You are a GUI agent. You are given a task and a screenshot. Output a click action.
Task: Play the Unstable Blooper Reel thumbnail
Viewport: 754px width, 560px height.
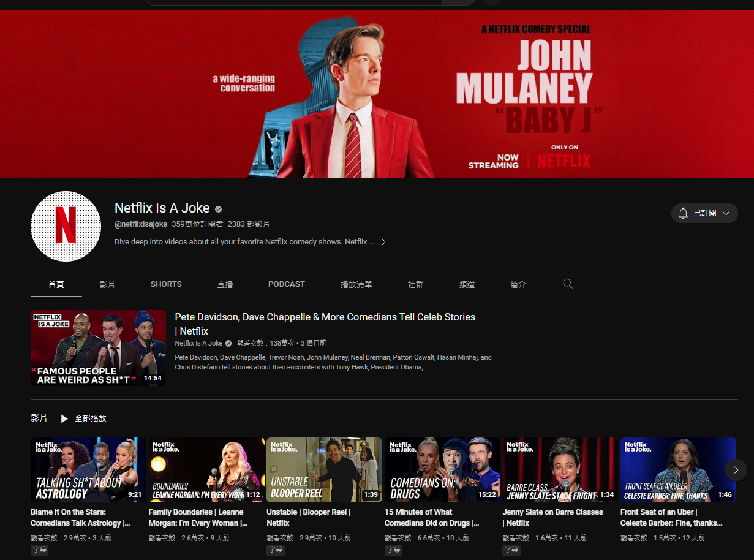[x=324, y=470]
